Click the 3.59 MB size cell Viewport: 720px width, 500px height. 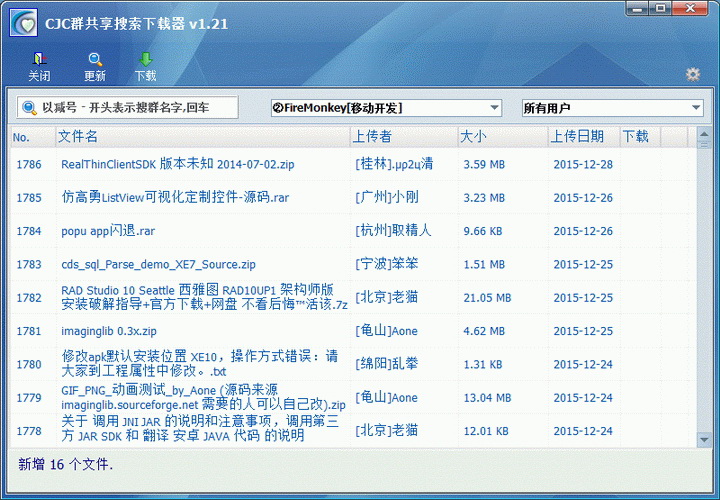(x=484, y=164)
